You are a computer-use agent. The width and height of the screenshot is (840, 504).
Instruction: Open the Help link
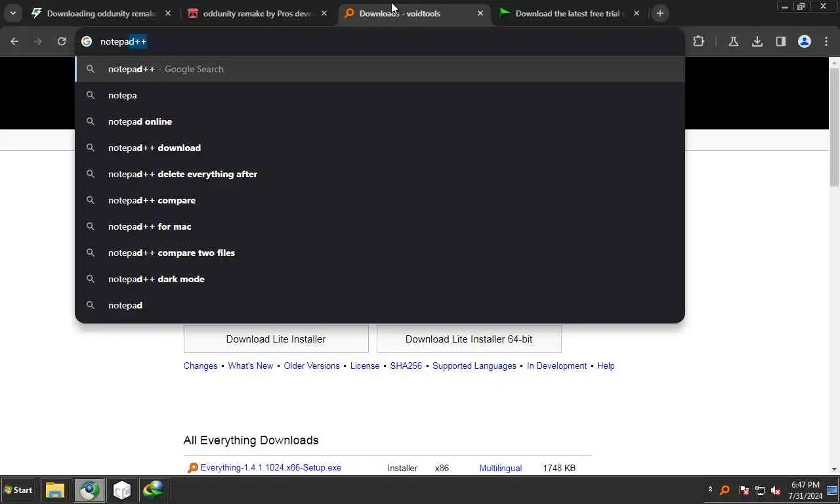click(x=606, y=366)
